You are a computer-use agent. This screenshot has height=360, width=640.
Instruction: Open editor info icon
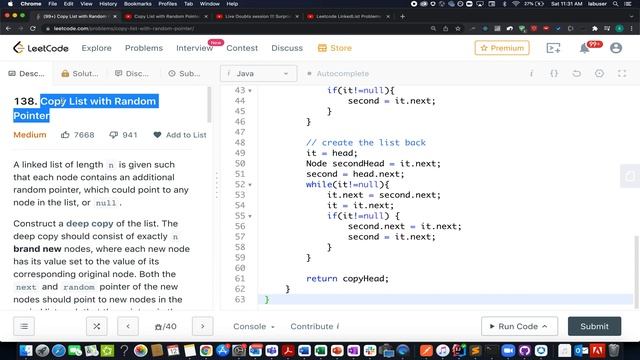tap(531, 73)
